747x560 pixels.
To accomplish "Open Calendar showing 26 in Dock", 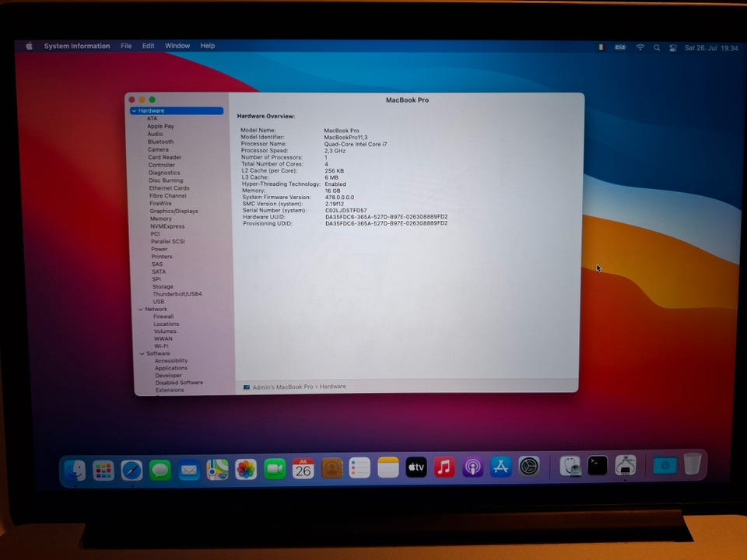I will (x=303, y=469).
